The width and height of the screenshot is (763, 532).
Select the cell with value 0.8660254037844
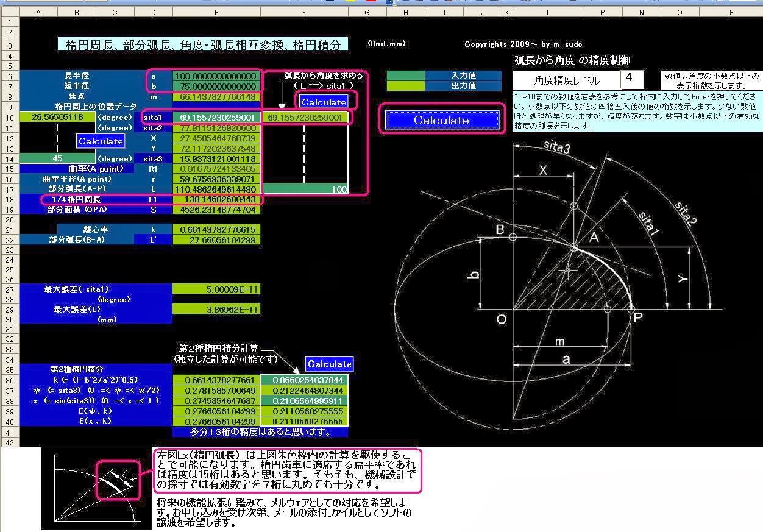[x=304, y=380]
